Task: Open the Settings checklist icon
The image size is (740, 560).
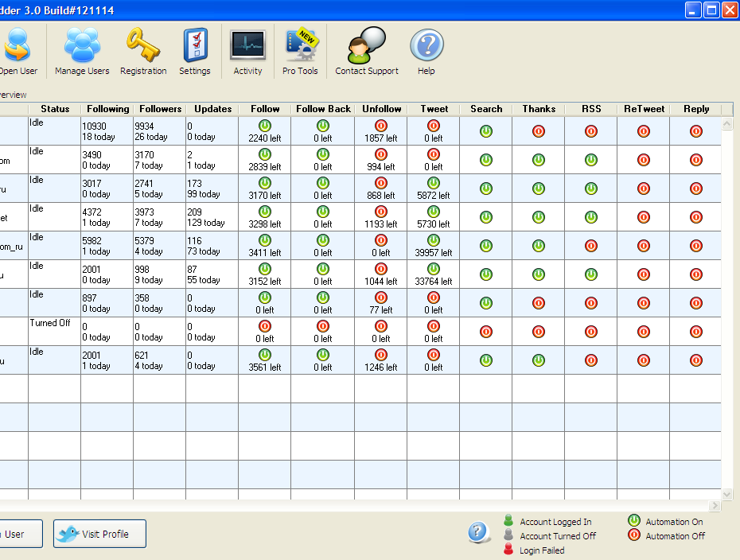Action: click(x=195, y=51)
